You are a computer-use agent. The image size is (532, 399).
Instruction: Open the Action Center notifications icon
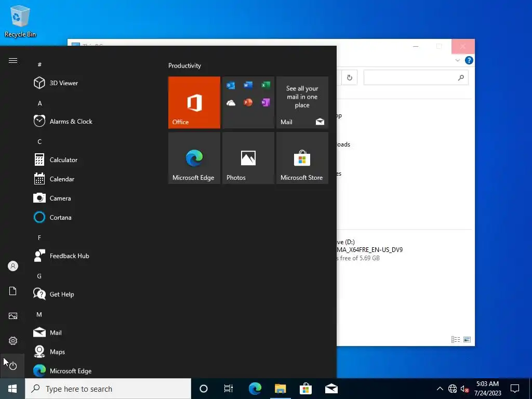point(515,389)
